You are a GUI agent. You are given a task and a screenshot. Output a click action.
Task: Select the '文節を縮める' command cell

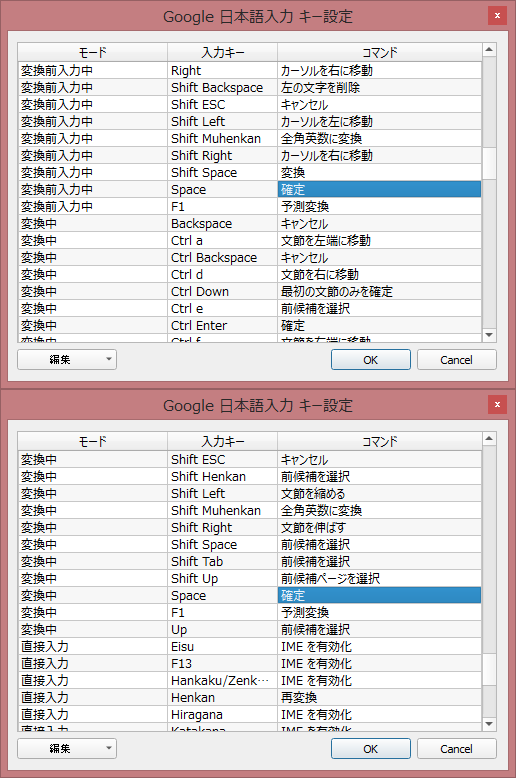pos(380,493)
